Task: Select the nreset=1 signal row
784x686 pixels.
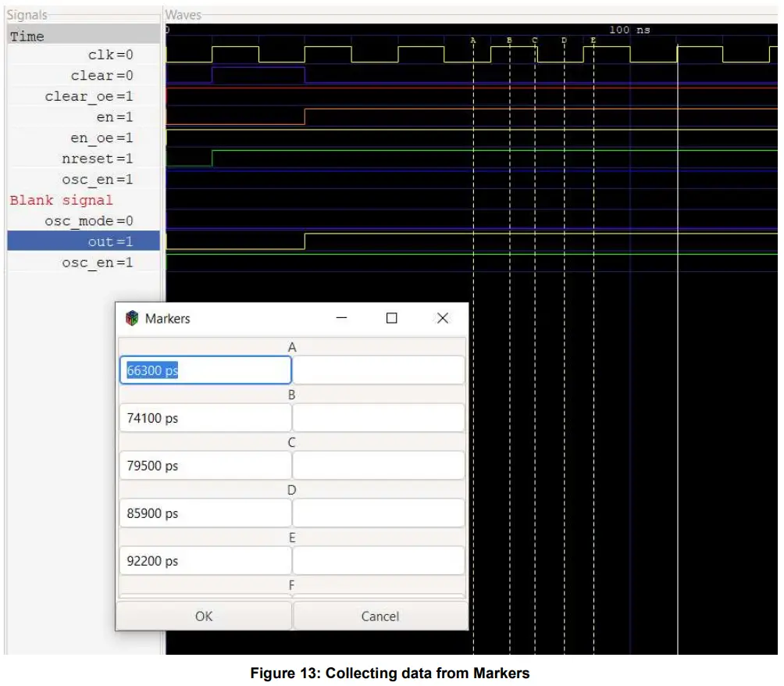Action: point(84,159)
